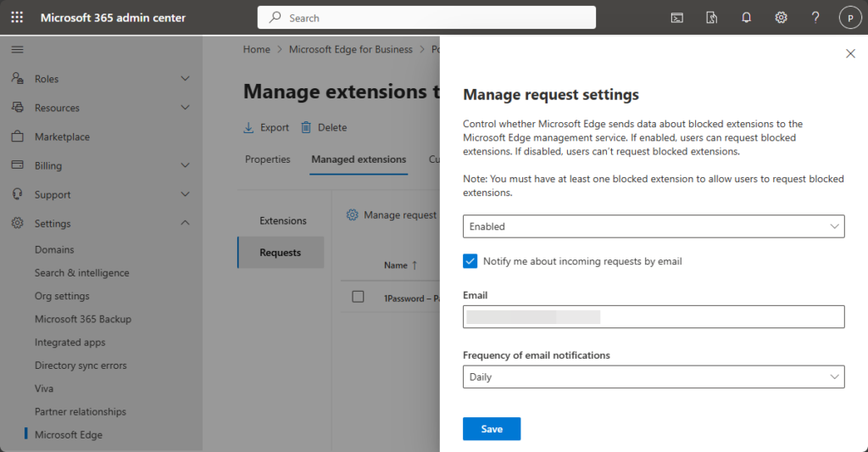Screen dimensions: 868x452
Task: Go to Home breadcrumb link
Action: 256,49
